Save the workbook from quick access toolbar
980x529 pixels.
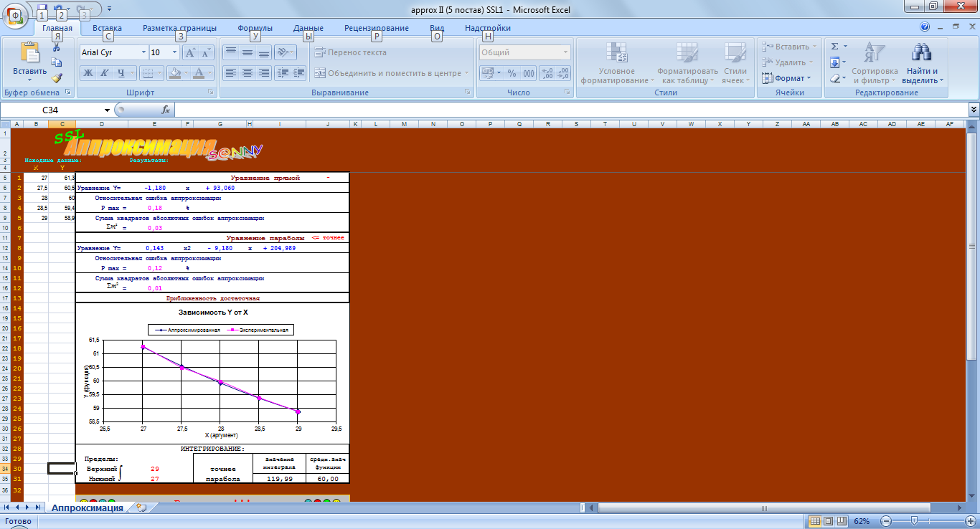42,9
